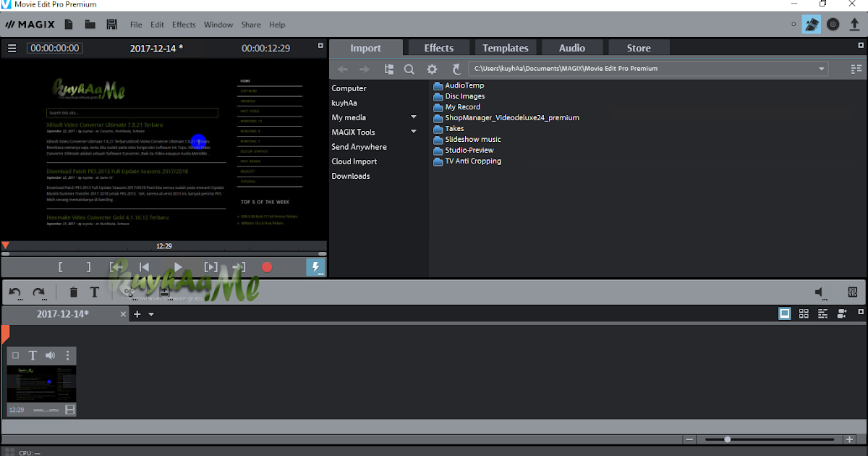Open Effects menu
This screenshot has height=456, width=868.
tap(184, 25)
